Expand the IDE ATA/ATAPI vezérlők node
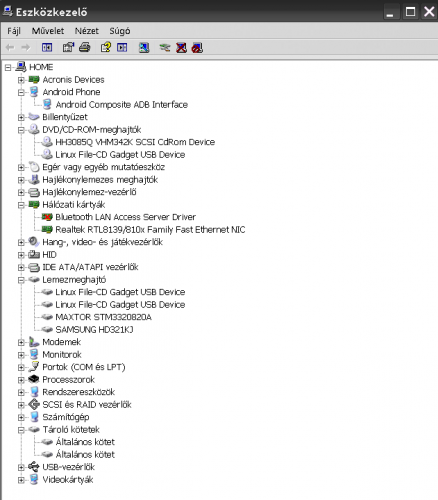The width and height of the screenshot is (438, 500). tap(21, 267)
